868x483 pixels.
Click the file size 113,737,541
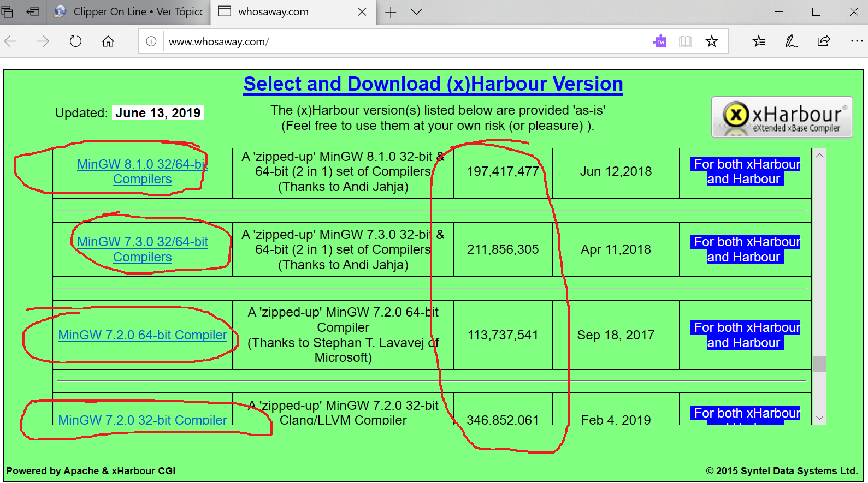pos(503,335)
